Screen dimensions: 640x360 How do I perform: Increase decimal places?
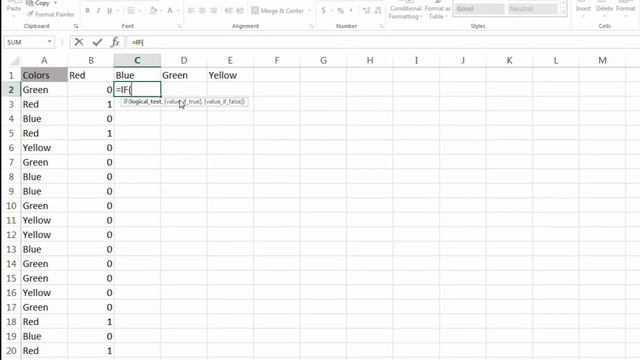(367, 11)
